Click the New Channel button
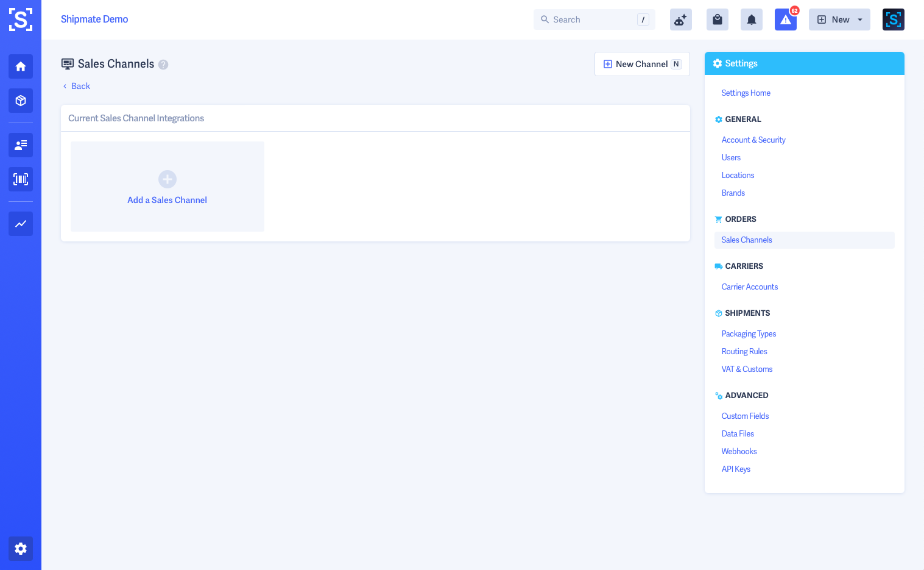 pos(642,63)
